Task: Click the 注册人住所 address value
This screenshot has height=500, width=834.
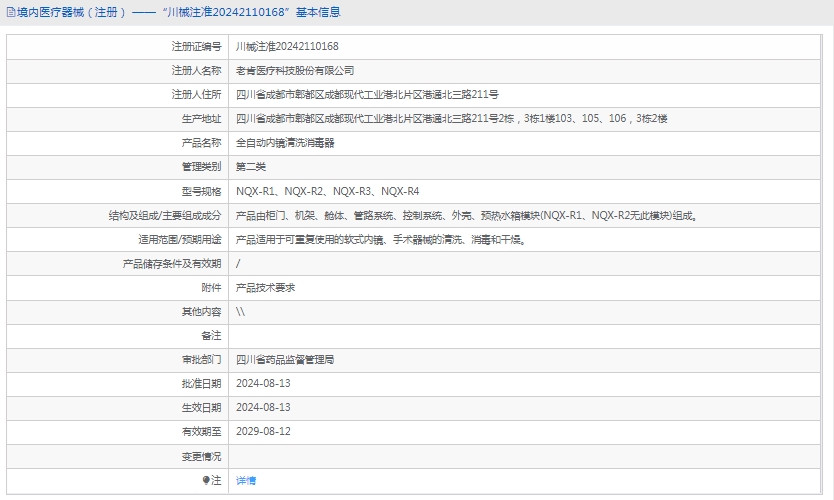Action: tap(366, 95)
